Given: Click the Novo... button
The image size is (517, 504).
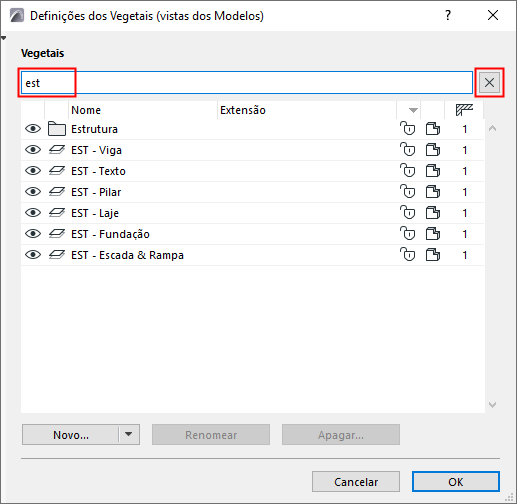Looking at the screenshot, I should coord(70,434).
